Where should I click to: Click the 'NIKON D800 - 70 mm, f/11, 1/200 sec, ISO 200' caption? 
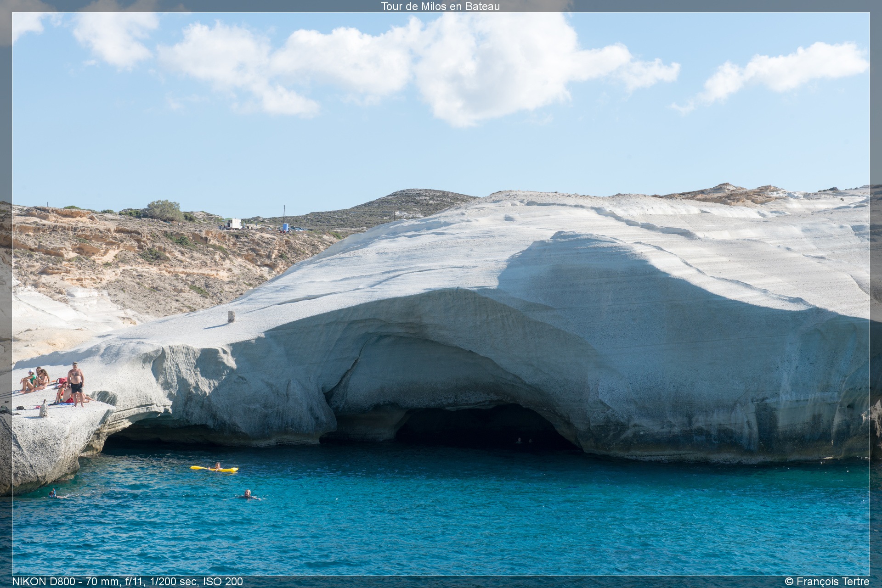coord(127,581)
